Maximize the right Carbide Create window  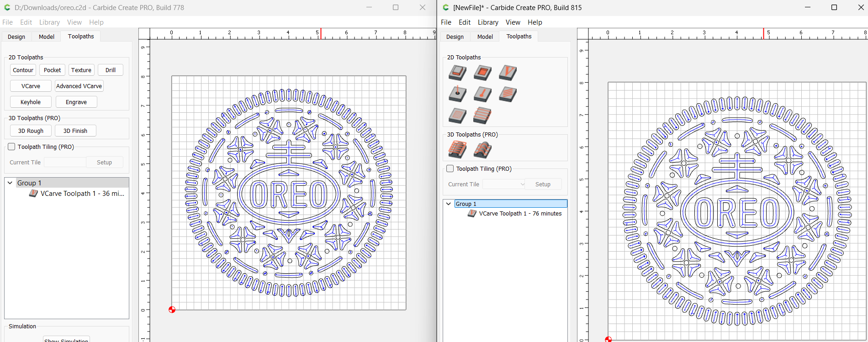click(x=834, y=7)
